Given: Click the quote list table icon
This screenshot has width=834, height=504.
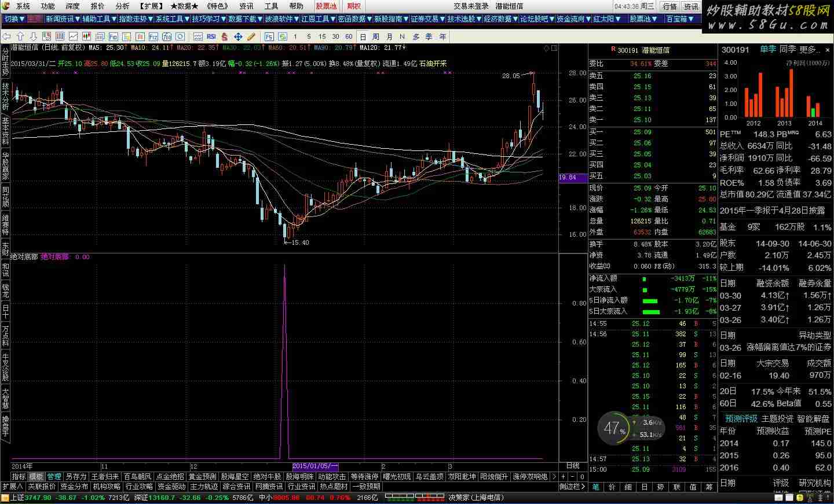Looking at the screenshot, I should click(60, 36).
